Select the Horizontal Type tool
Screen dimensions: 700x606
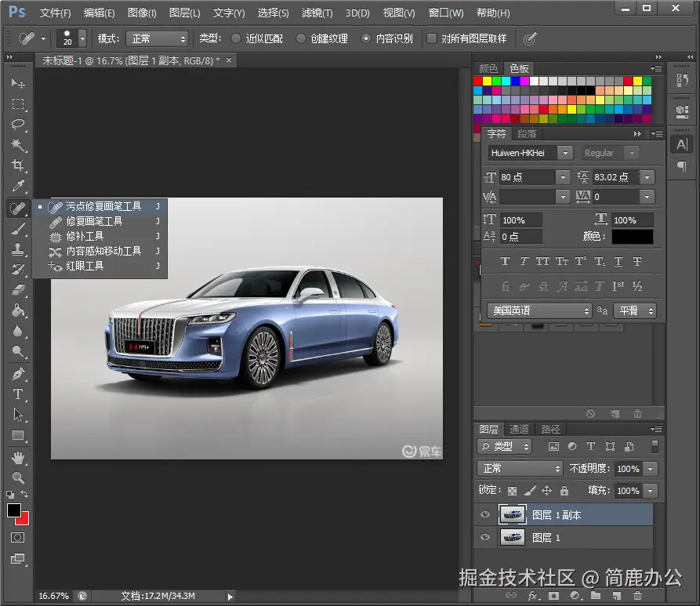coord(17,394)
